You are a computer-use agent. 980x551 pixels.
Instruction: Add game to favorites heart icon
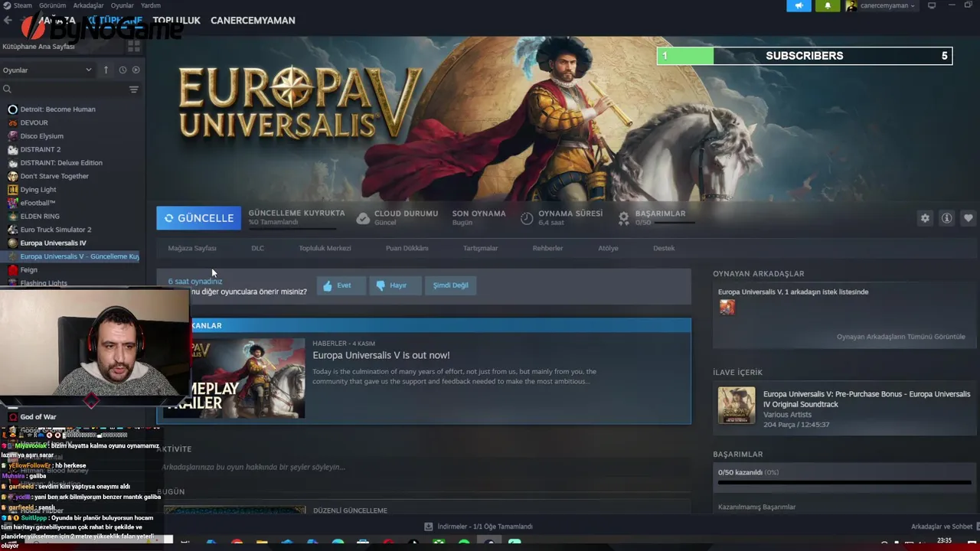(968, 218)
